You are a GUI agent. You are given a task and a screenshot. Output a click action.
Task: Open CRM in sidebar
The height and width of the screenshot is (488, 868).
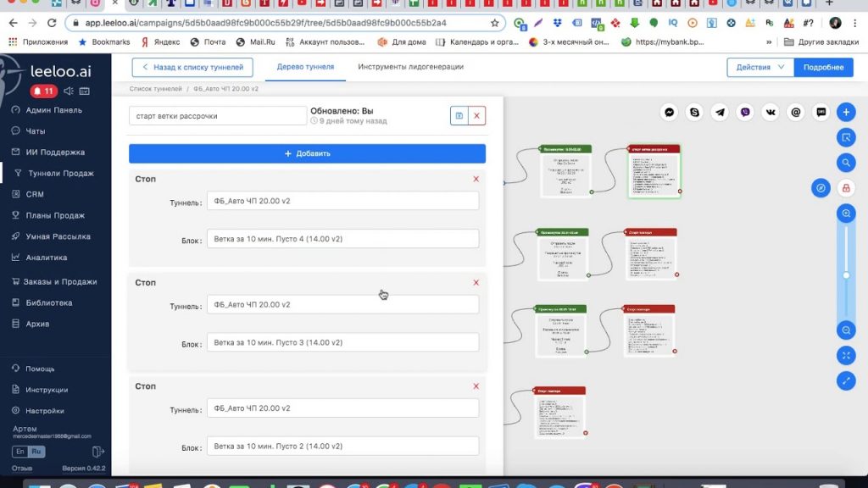(34, 194)
